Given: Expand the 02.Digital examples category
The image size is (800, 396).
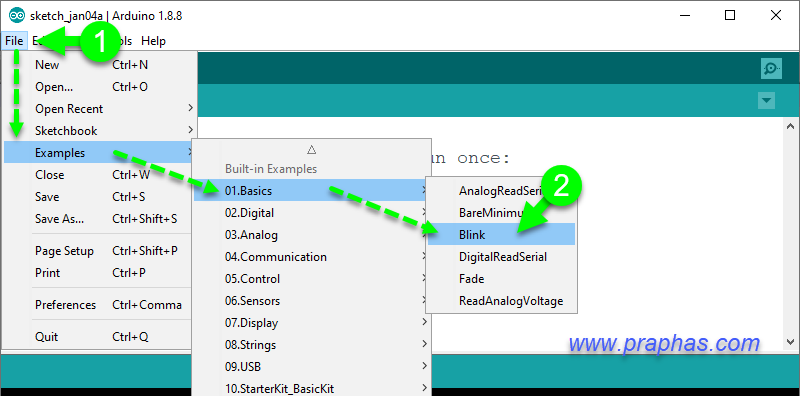Looking at the screenshot, I should tap(311, 213).
